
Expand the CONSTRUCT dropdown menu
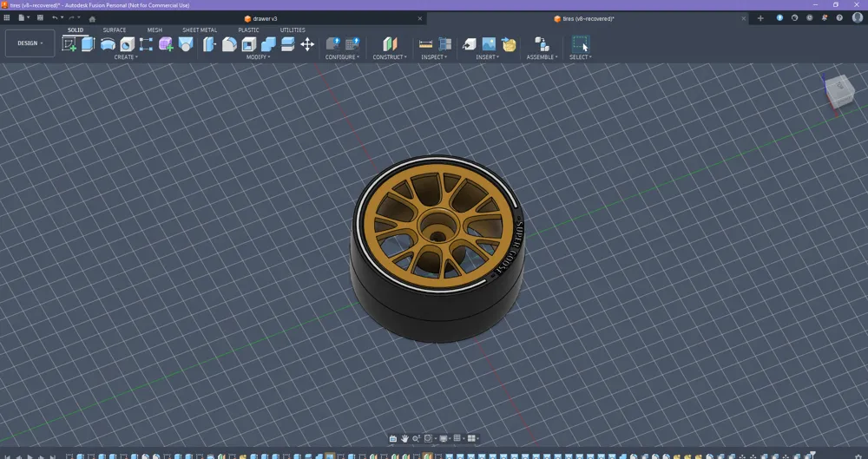tap(390, 57)
